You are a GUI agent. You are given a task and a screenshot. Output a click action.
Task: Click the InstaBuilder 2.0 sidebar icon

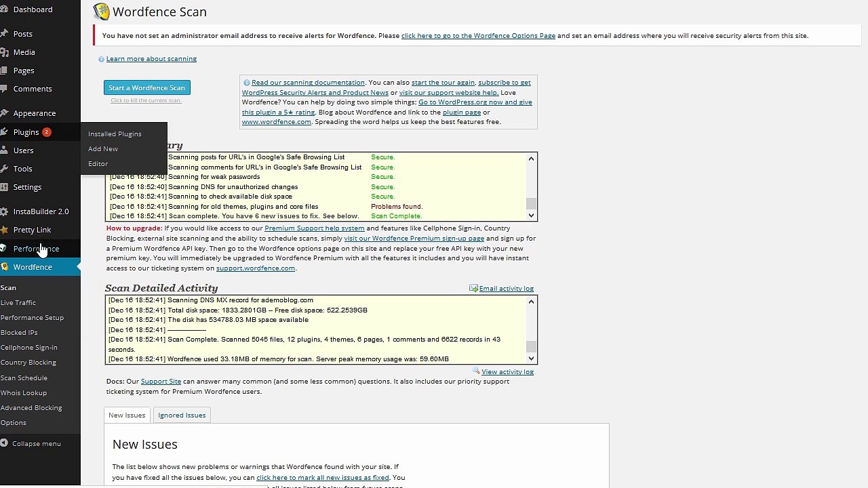coord(4,211)
